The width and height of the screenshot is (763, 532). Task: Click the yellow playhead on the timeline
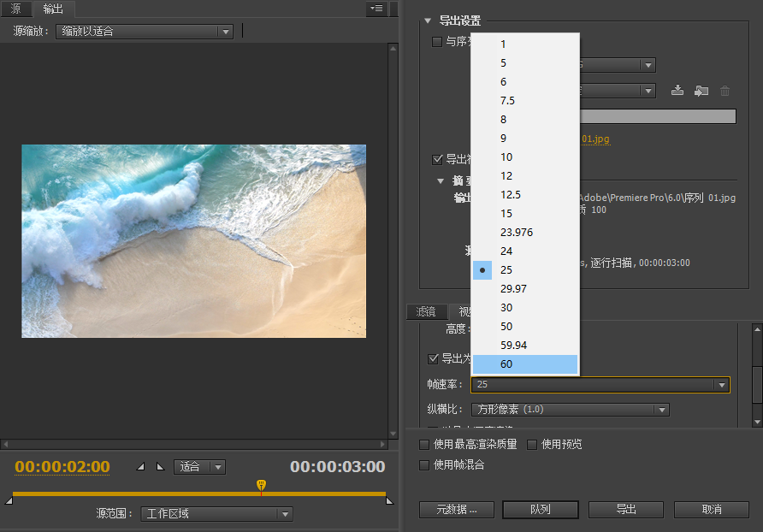point(262,486)
